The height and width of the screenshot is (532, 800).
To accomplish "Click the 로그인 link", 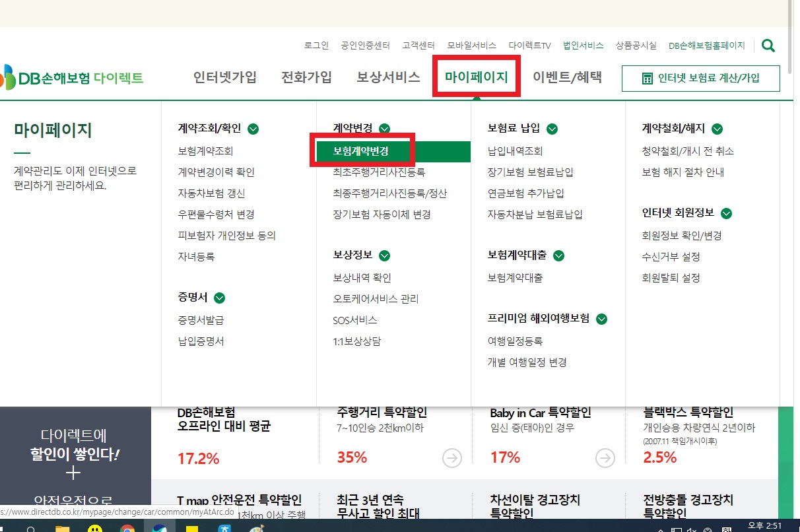I will (316, 46).
